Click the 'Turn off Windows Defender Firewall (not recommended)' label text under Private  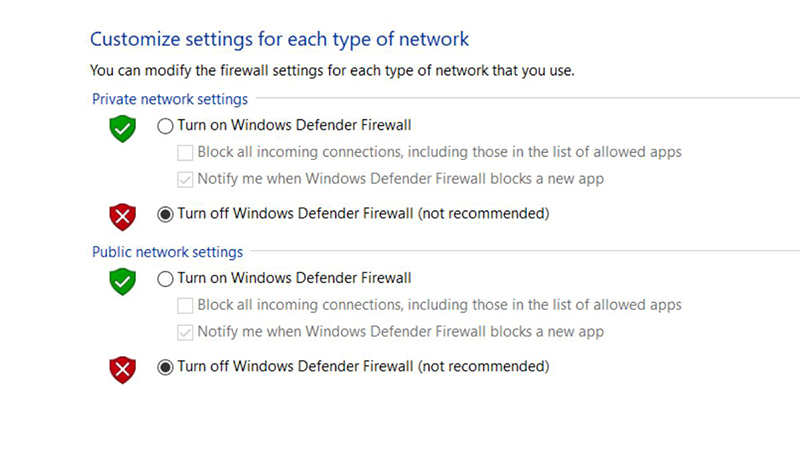363,213
